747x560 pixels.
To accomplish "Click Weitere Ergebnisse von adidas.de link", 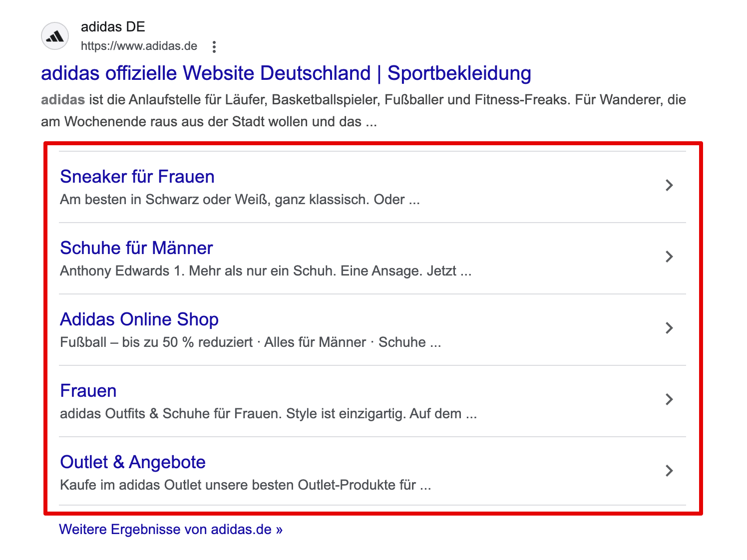I will coord(171,530).
